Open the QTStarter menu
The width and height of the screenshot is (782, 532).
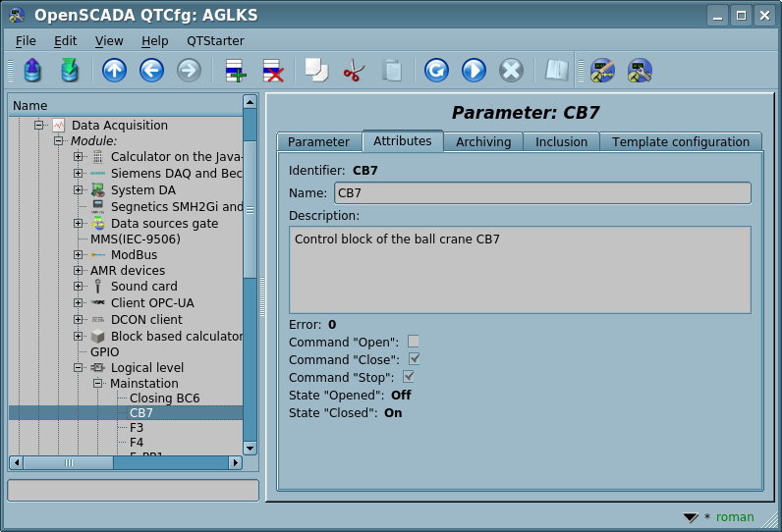tap(215, 41)
